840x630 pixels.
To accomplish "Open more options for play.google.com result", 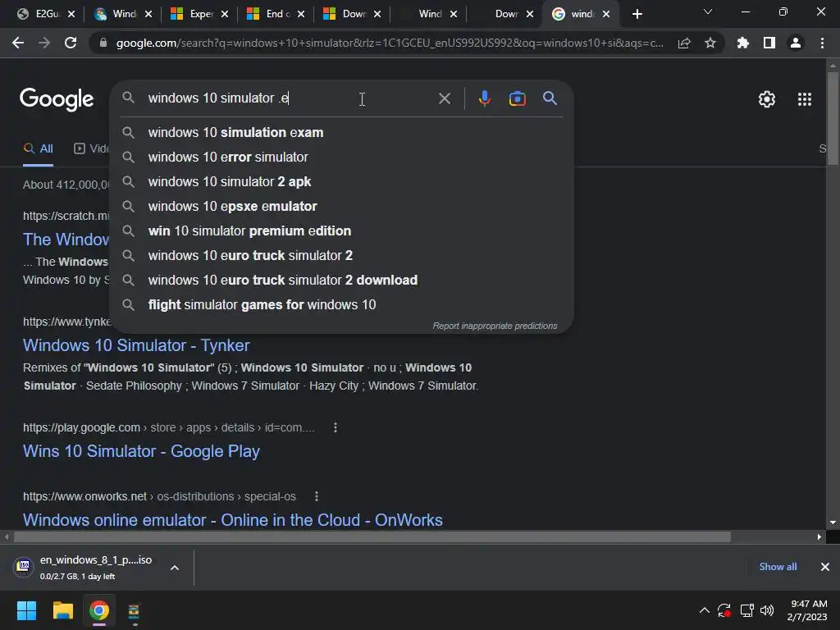I will point(336,427).
